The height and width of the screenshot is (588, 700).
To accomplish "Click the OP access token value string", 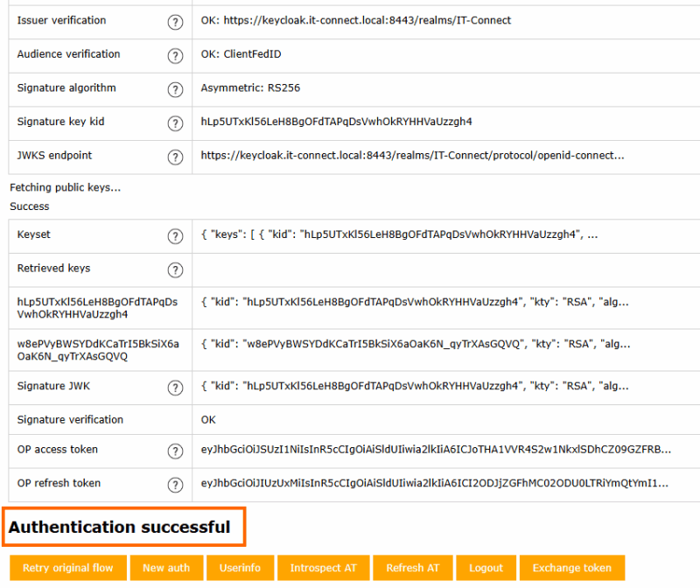I will coord(436,450).
